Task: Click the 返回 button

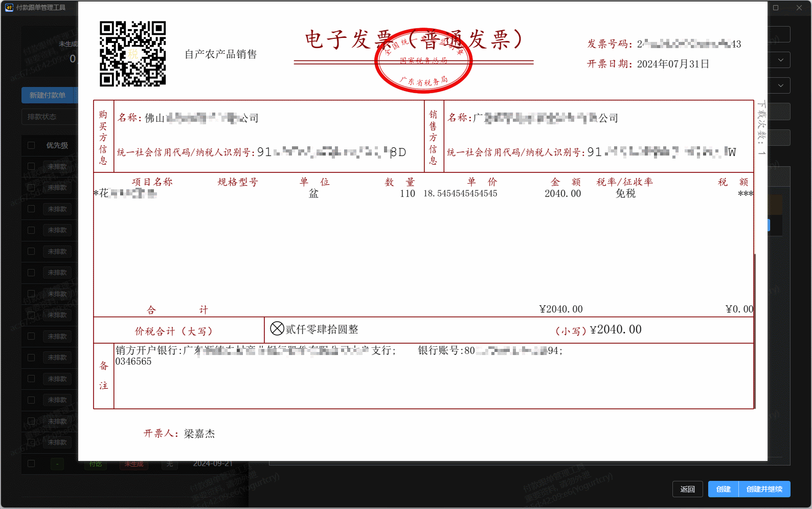Action: [687, 489]
